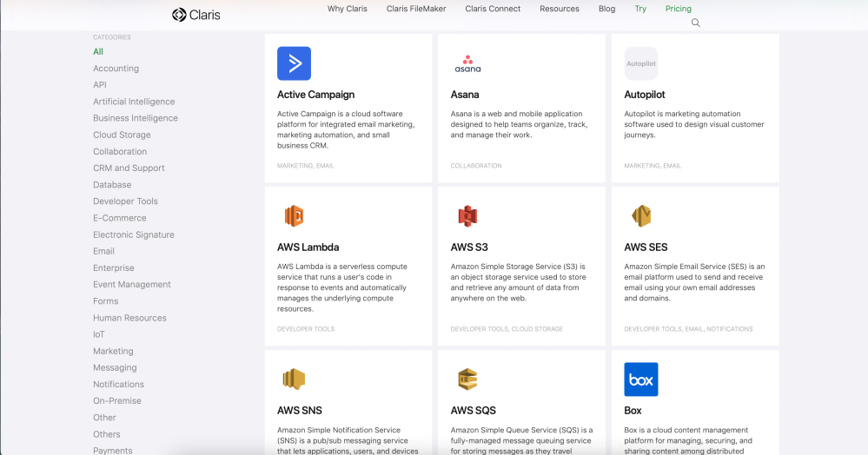Screen dimensions: 868x455
Task: Click the Try link
Action: point(640,9)
